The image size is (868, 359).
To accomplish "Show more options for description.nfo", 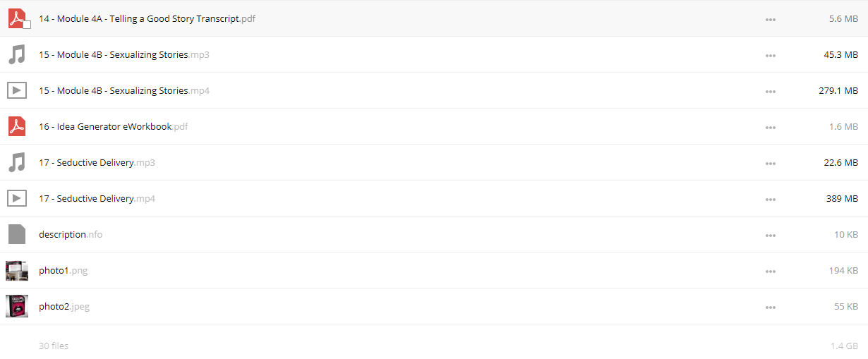I will [x=771, y=235].
